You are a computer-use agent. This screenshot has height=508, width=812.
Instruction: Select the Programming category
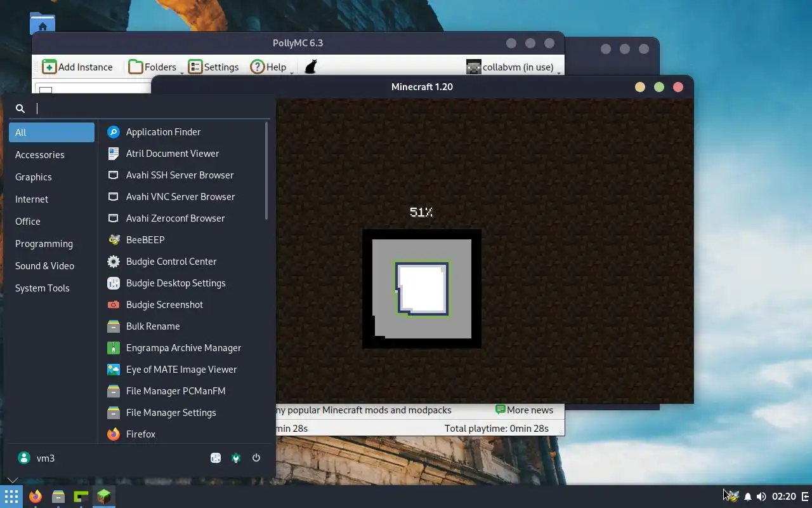51,244
